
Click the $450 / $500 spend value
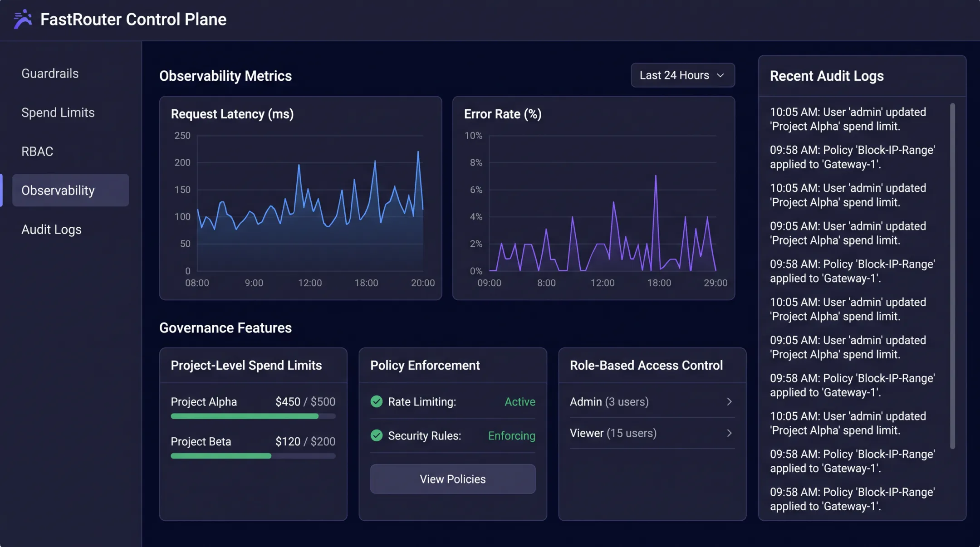305,402
